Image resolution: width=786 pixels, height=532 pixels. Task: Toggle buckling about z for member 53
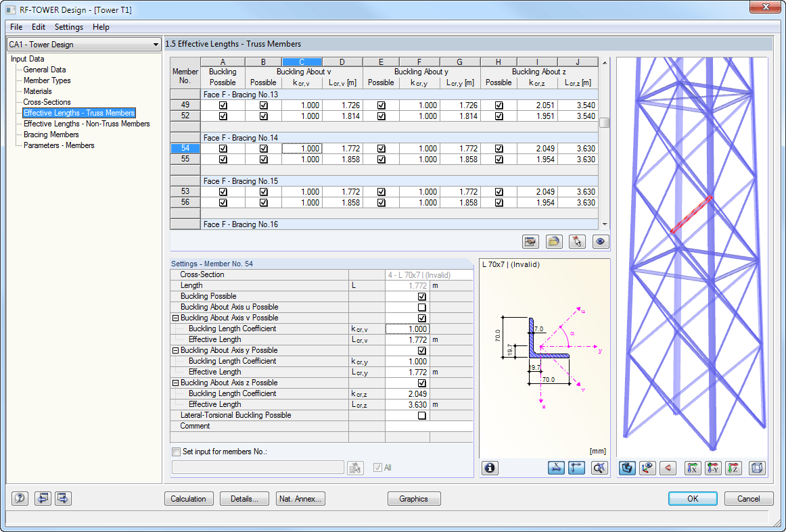pos(499,192)
